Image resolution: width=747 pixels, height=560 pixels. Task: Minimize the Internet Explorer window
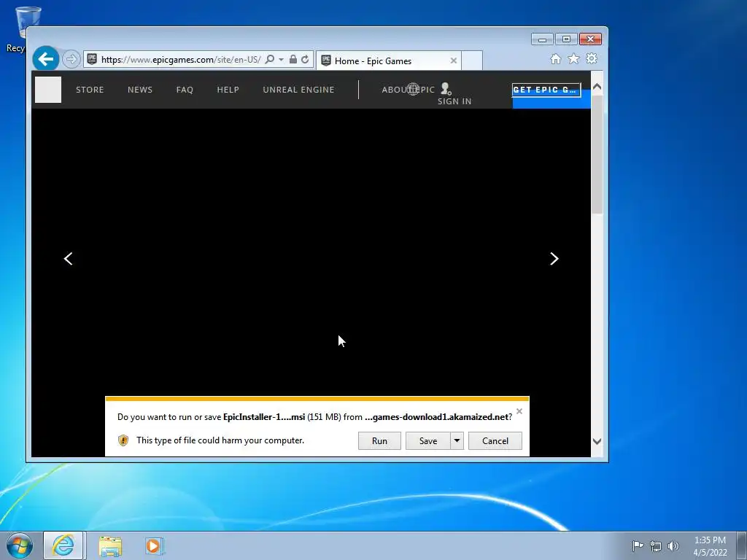[542, 39]
